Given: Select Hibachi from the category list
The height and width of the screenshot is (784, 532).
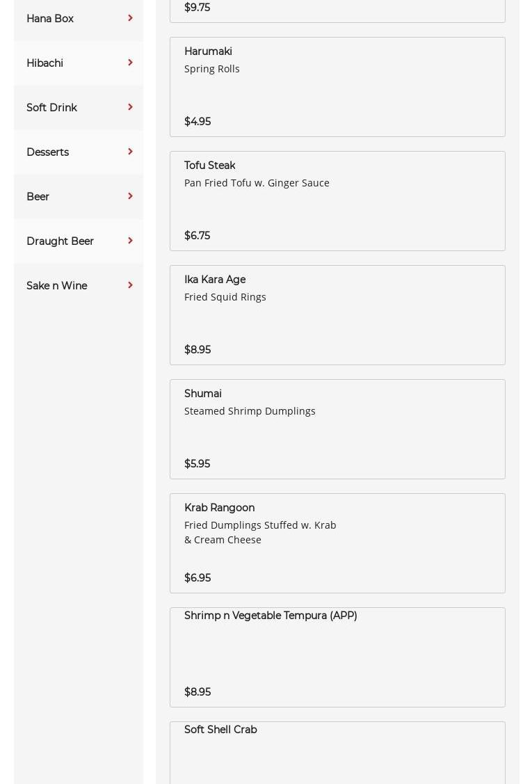Looking at the screenshot, I should pyautogui.click(x=45, y=63).
